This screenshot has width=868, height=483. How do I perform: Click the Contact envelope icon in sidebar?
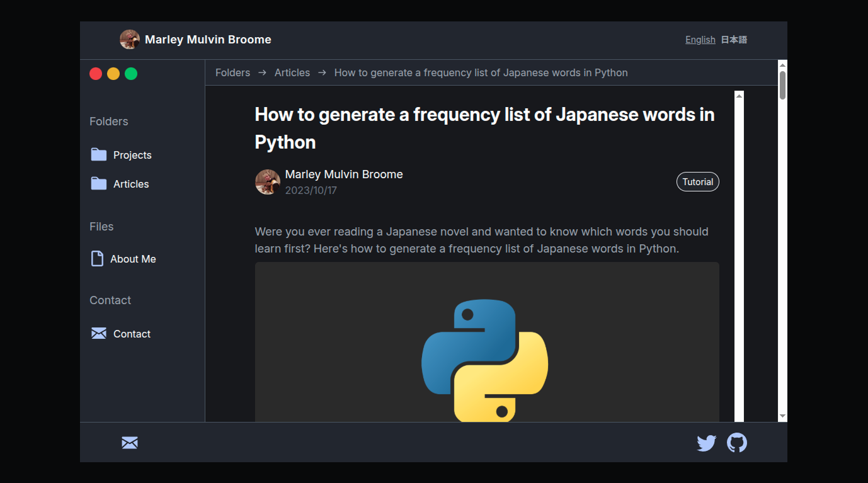tap(99, 333)
